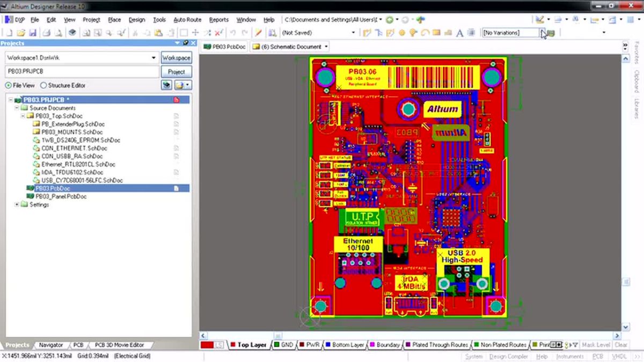Open the Variations dropdown

point(542,32)
